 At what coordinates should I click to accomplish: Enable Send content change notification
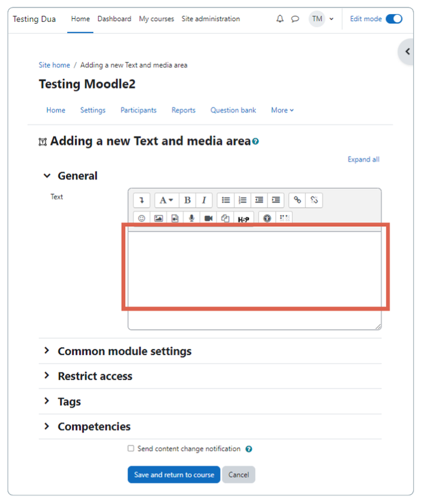coord(131,449)
